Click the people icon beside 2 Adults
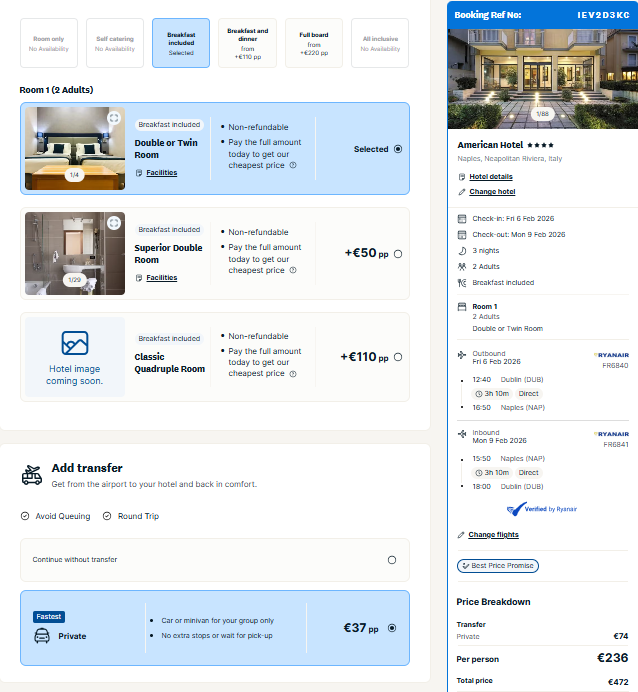 point(462,267)
